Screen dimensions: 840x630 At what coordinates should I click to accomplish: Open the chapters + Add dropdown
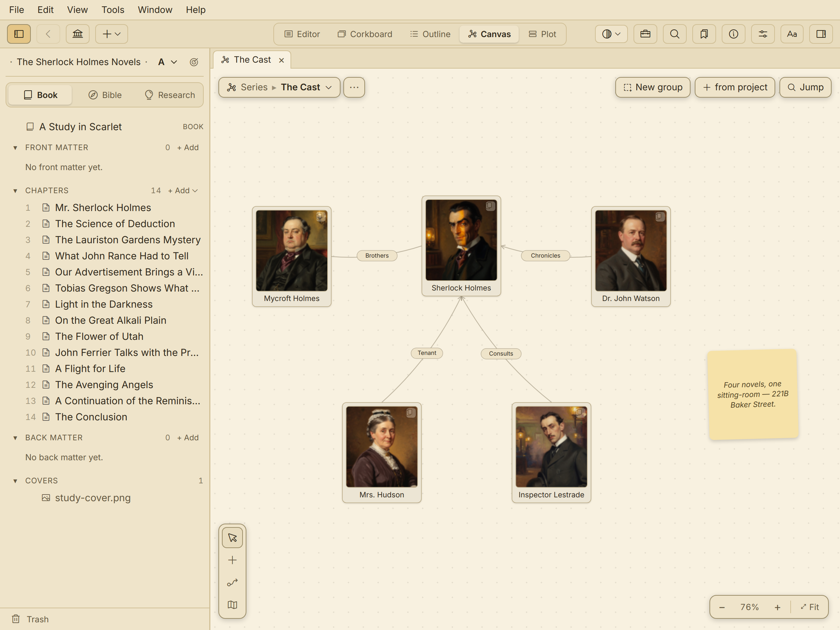tap(183, 191)
